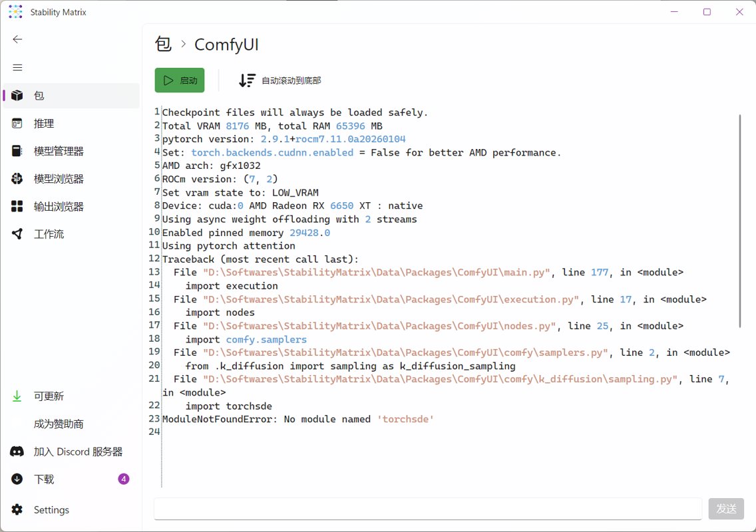This screenshot has height=532, width=756.
Task: Select the 模型管理器 sidebar icon
Action: coord(17,152)
